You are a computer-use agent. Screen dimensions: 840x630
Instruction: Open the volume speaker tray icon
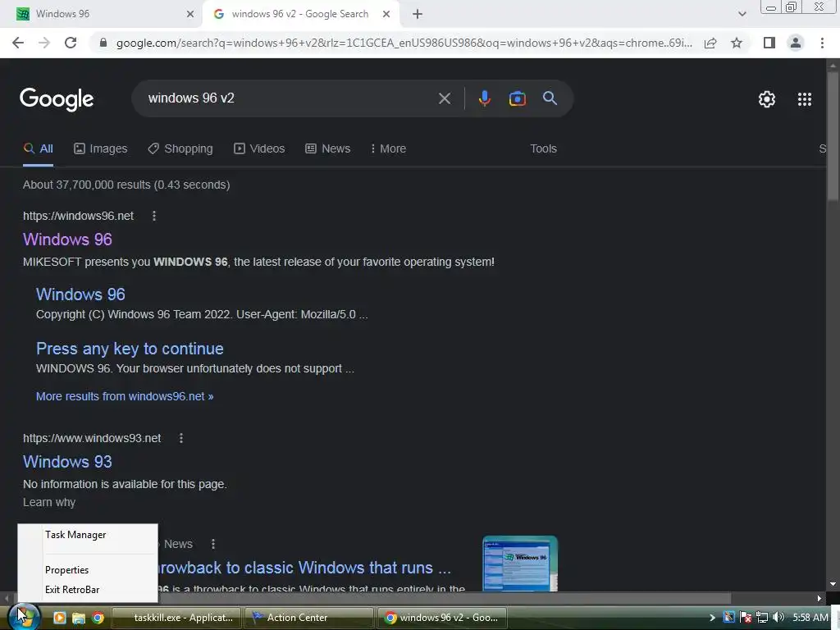pos(778,618)
